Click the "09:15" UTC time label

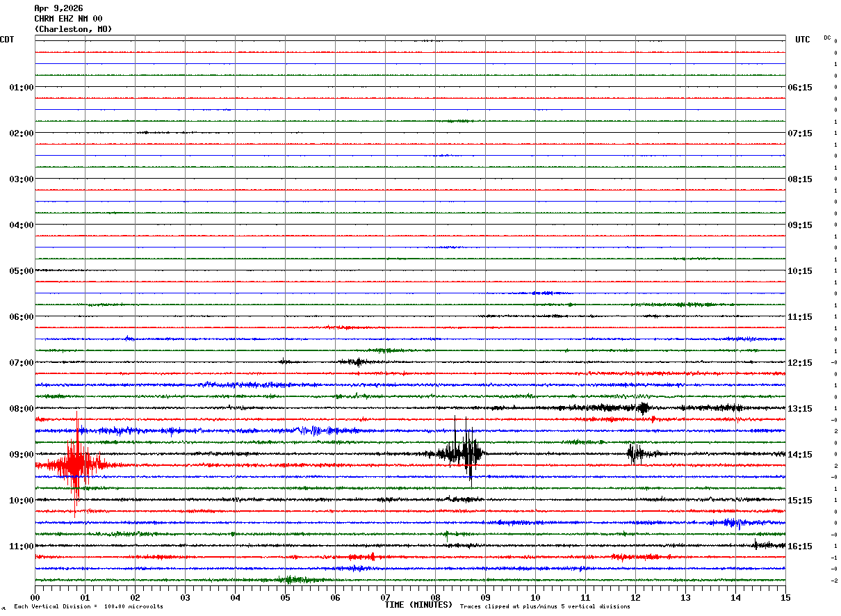pyautogui.click(x=800, y=225)
